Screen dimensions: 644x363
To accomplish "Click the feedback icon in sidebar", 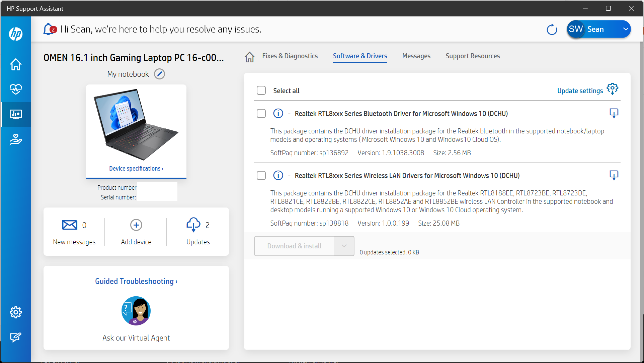I will (x=16, y=337).
